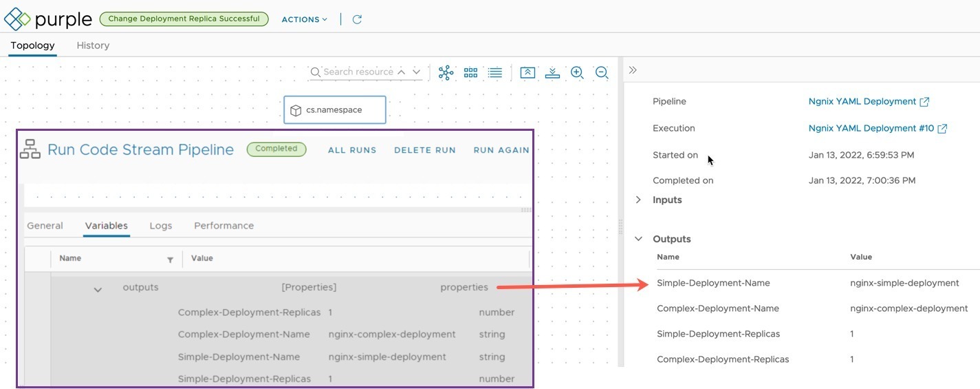
Task: Click the Change Deployment Replica Successful badge
Action: (x=184, y=19)
